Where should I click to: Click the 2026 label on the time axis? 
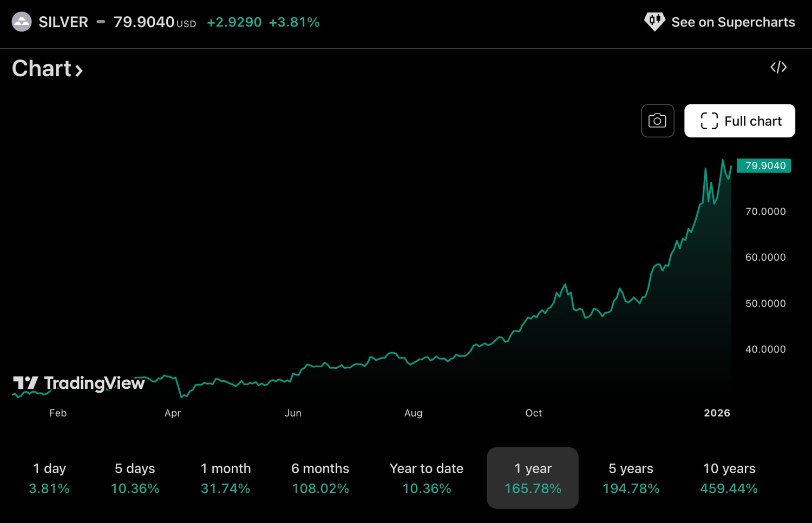(717, 413)
